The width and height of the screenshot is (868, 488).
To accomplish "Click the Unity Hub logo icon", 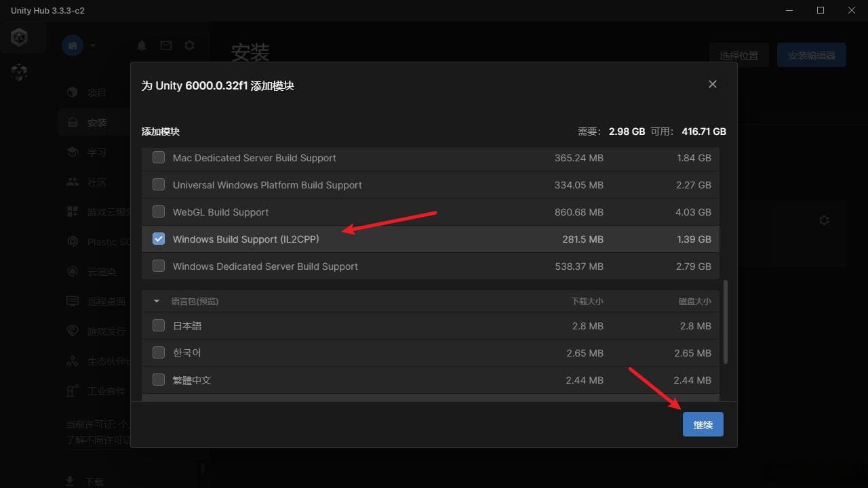I will pos(20,38).
